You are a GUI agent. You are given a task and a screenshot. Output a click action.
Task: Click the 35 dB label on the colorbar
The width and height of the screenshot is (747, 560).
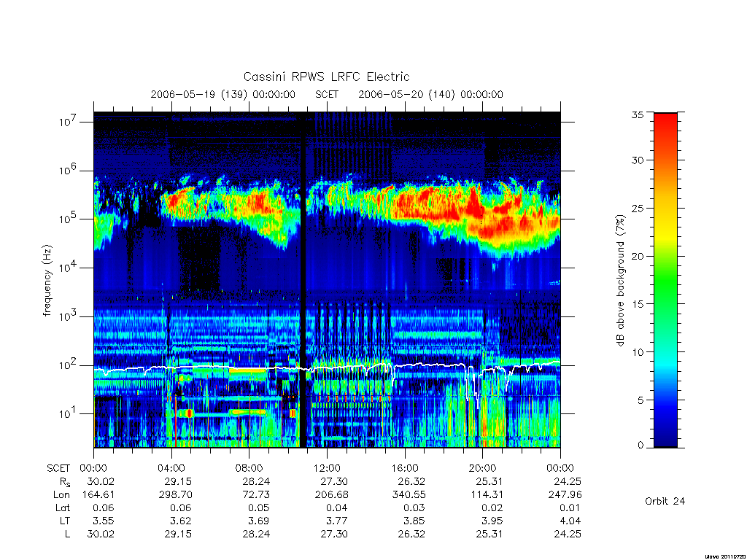click(637, 114)
